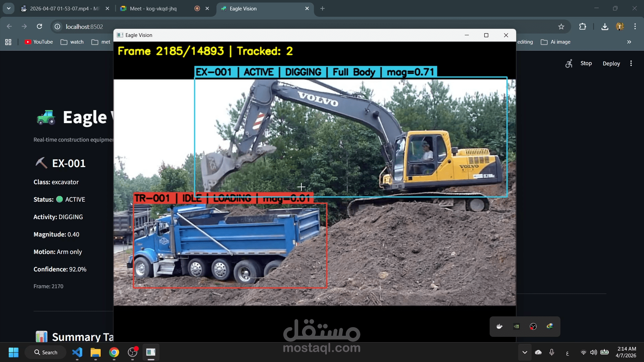Open the Windows Start menu
This screenshot has width=644, height=362.
coord(13,352)
